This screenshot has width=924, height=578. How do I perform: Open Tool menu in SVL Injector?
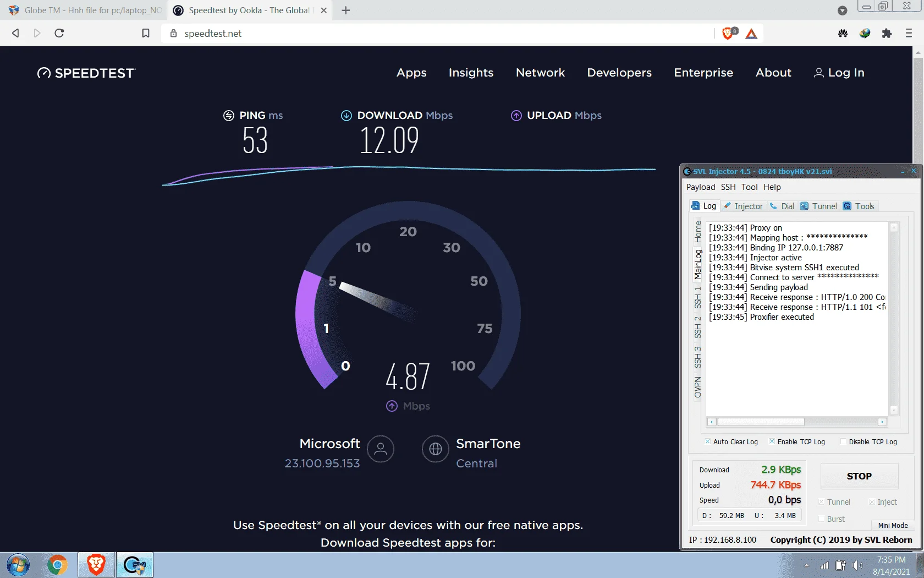pos(749,187)
